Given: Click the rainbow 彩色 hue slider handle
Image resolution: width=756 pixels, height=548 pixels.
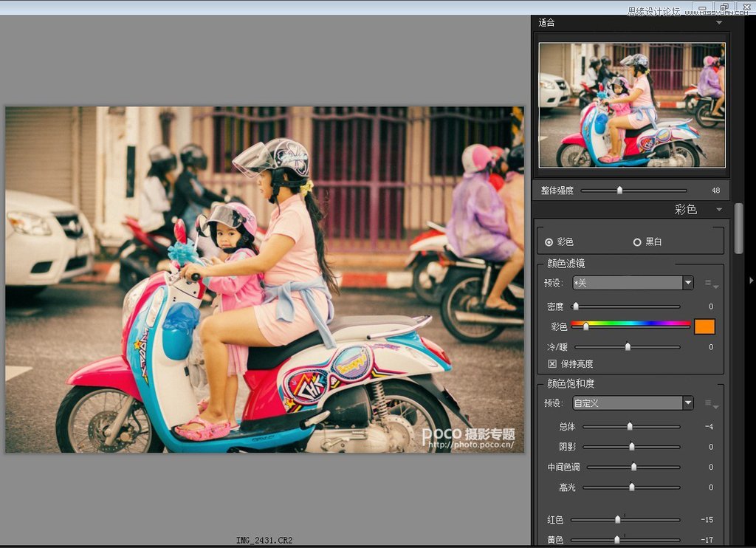Looking at the screenshot, I should [585, 326].
